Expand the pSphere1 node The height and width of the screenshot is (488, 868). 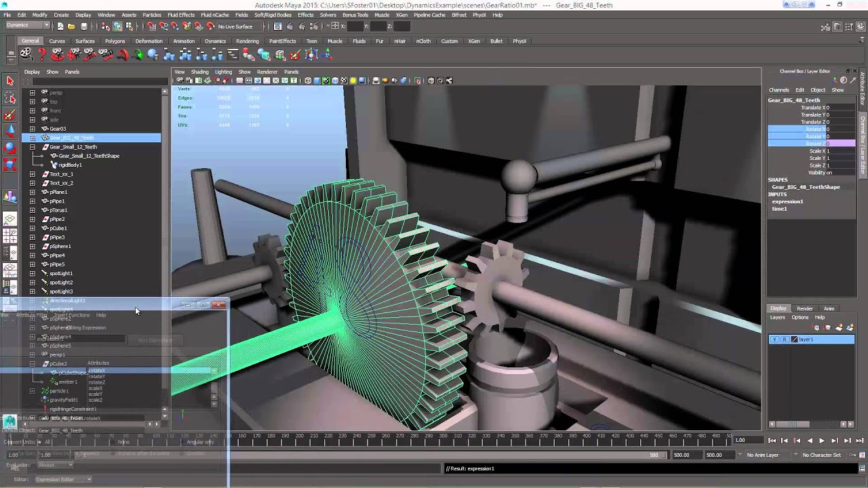coord(32,246)
